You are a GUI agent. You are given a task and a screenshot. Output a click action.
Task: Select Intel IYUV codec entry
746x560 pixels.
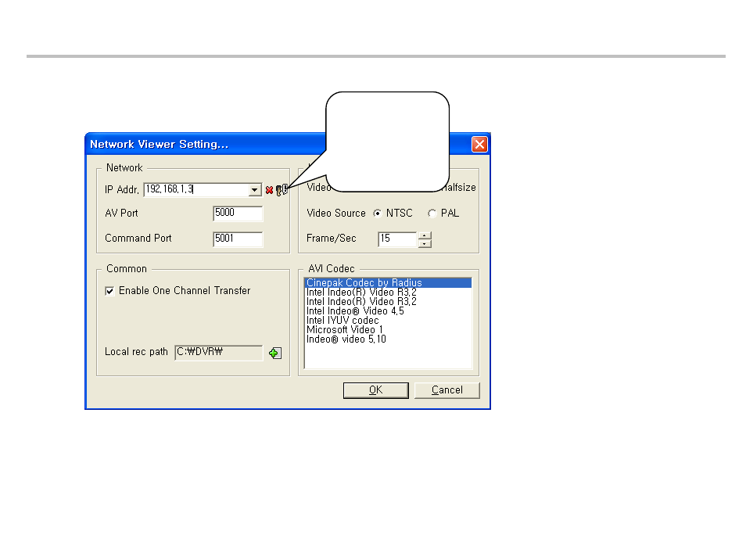pyautogui.click(x=388, y=321)
